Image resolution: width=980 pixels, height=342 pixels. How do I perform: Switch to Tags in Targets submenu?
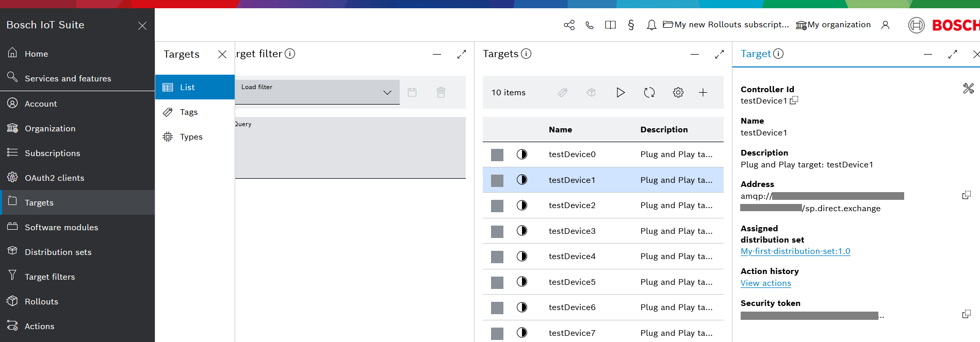(189, 112)
